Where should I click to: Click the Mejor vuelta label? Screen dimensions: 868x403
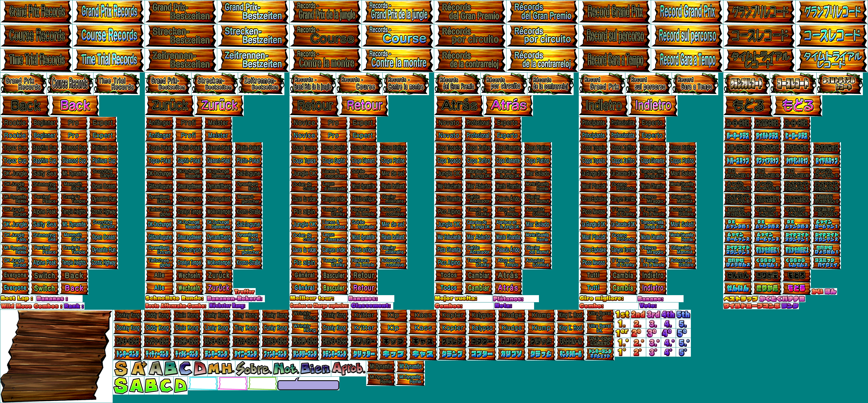(x=456, y=298)
